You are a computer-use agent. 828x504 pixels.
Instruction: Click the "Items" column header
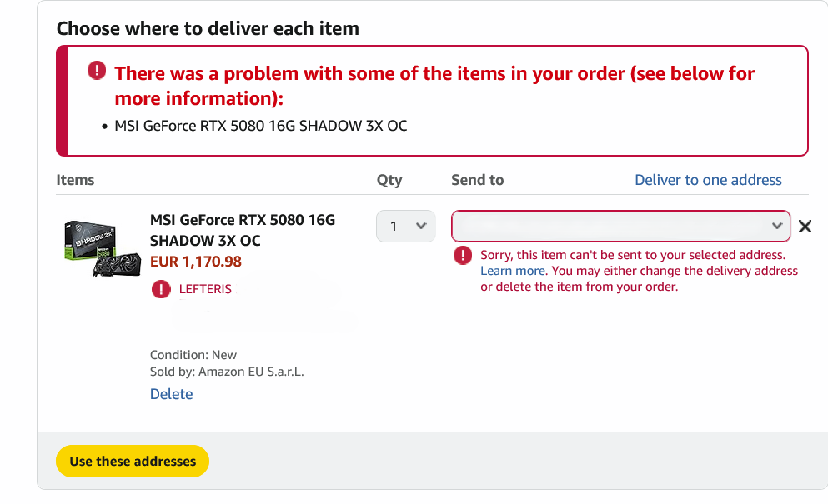click(x=75, y=180)
